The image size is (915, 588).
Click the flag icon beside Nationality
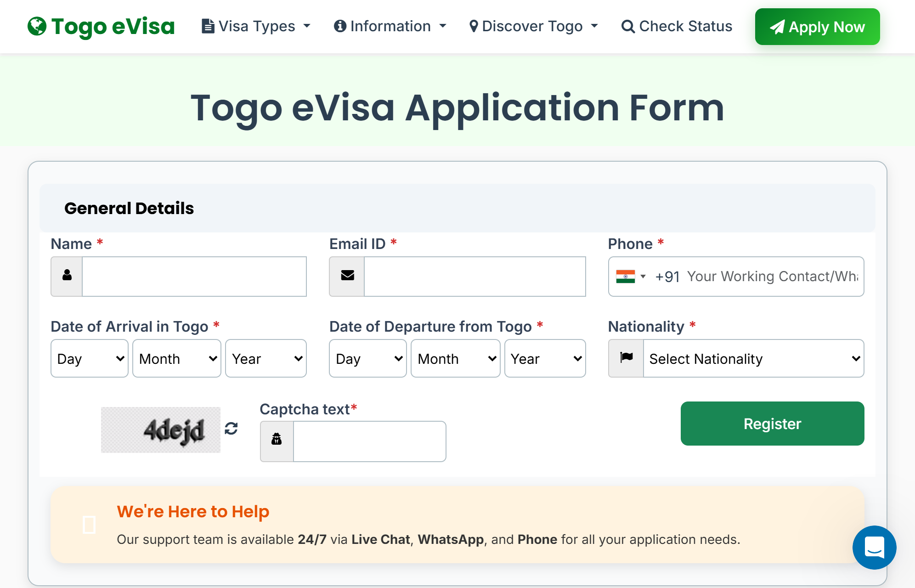point(626,358)
